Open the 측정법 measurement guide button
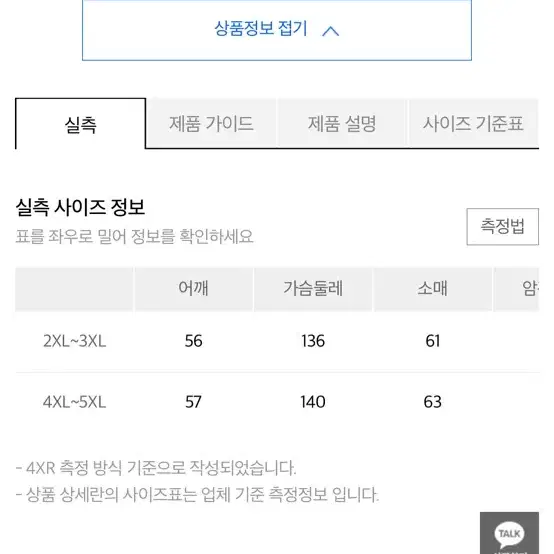Screen dimensions: 554x554 502,226
